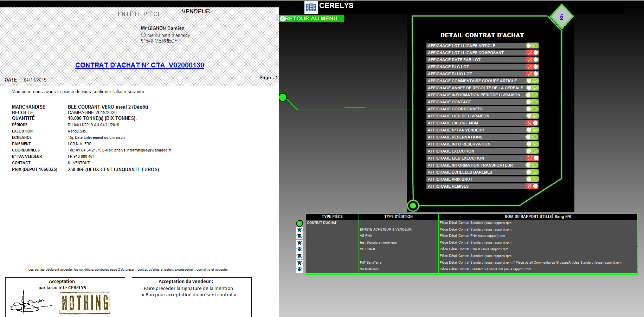This screenshot has width=644, height=317.
Task: Enable AFFICHAGE CALCUL MBM
Action: click(x=532, y=123)
